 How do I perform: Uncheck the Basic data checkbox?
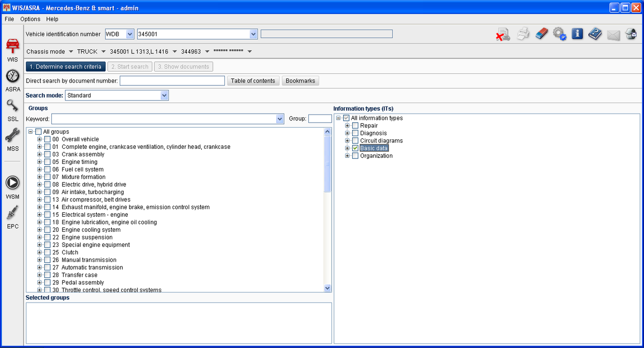tap(355, 148)
